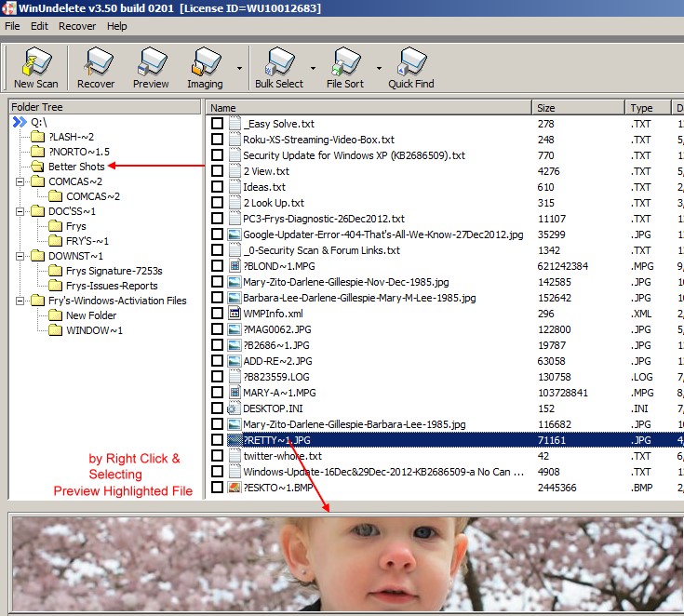Check the box for Ideas.txt
Screen dimensions: 684x616
tap(217, 187)
